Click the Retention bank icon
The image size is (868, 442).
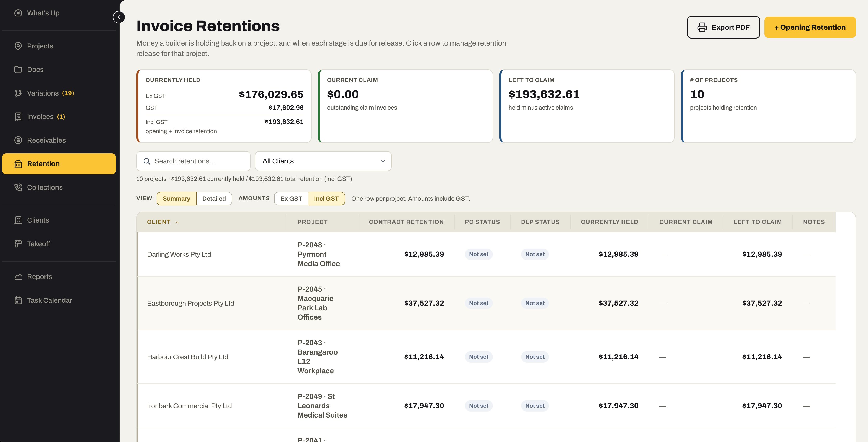pos(18,164)
